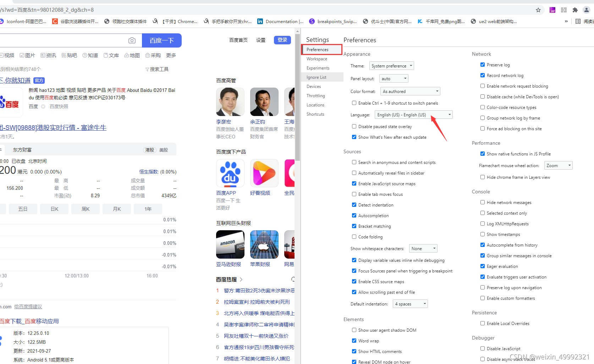Toggle Enable JavaScript source maps
Screen dimensions: 594x364
(x=354, y=183)
